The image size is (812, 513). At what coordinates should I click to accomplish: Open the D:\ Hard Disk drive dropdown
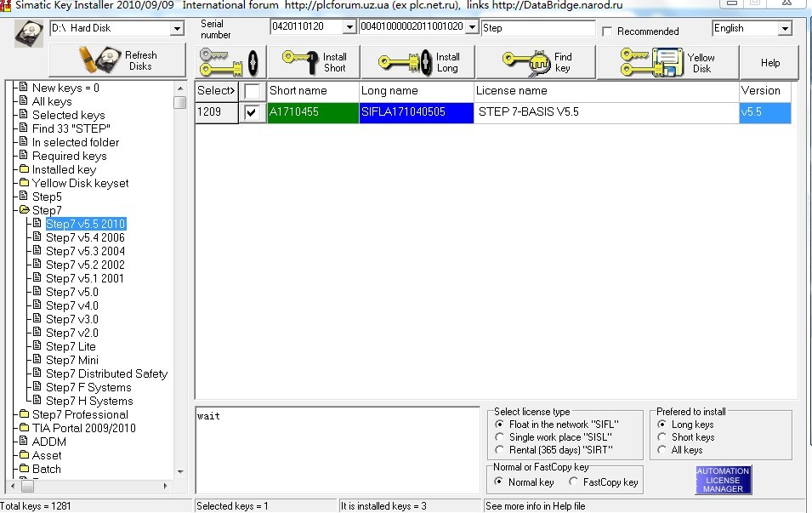177,29
